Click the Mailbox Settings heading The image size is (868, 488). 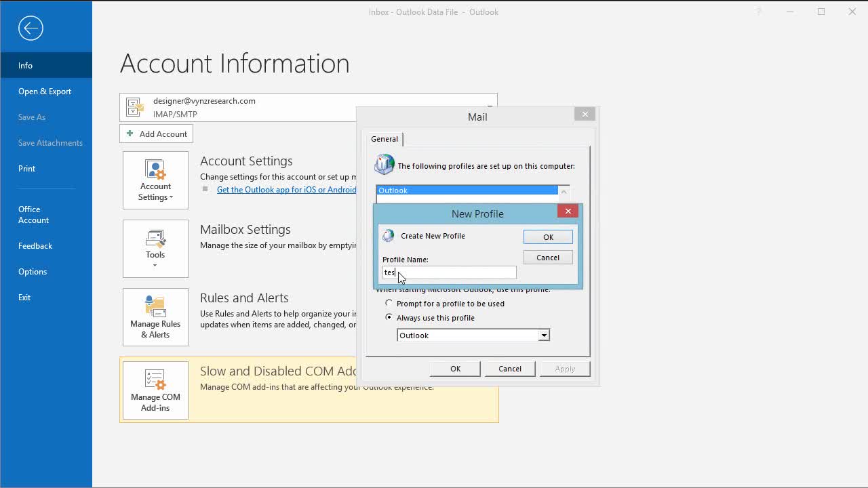[x=245, y=229]
